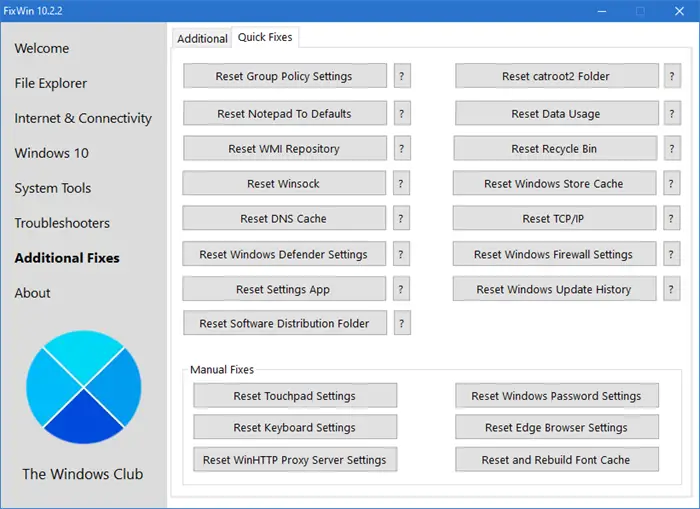The width and height of the screenshot is (700, 509).
Task: Show help for Reset DNS Cache
Action: 401,218
